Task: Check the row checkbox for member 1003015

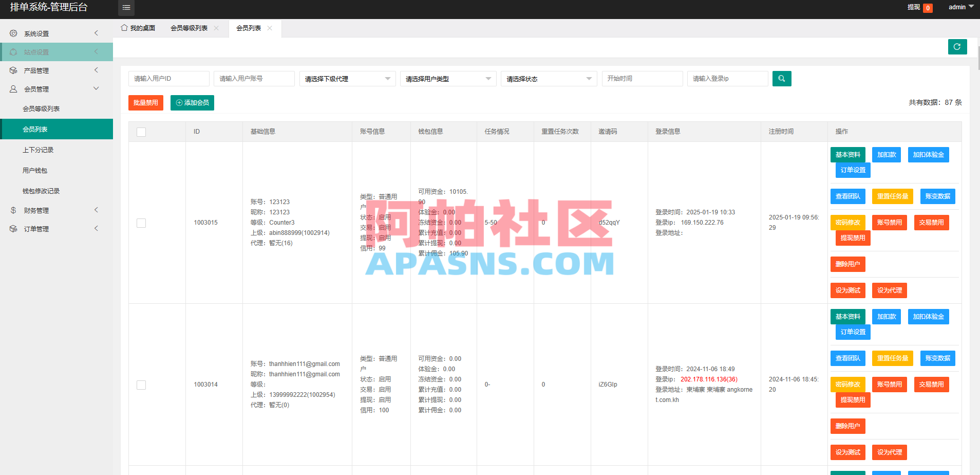Action: [x=141, y=223]
